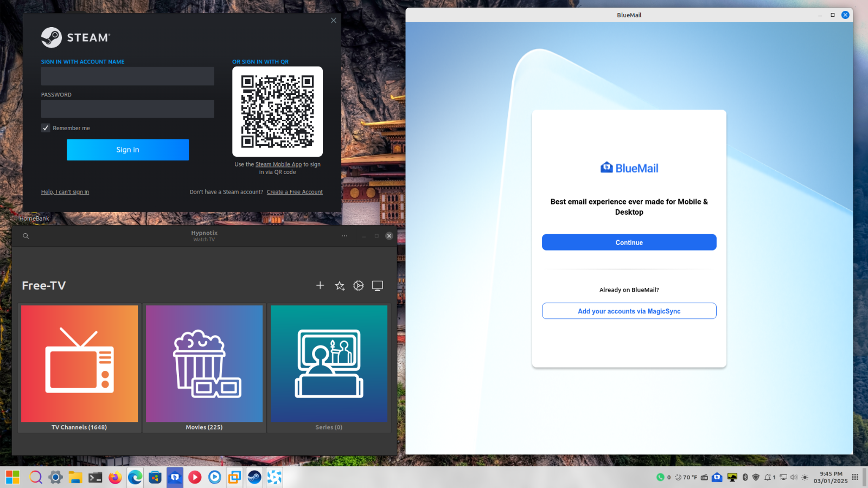Switch to Microsoft Edge in taskbar
Screen dimensions: 868x488
(x=135, y=477)
